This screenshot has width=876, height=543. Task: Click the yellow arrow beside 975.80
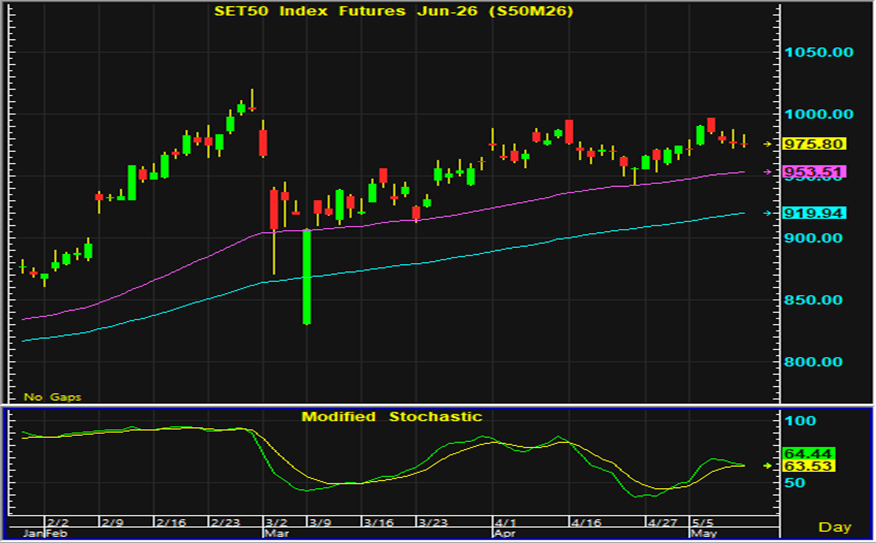(x=768, y=144)
